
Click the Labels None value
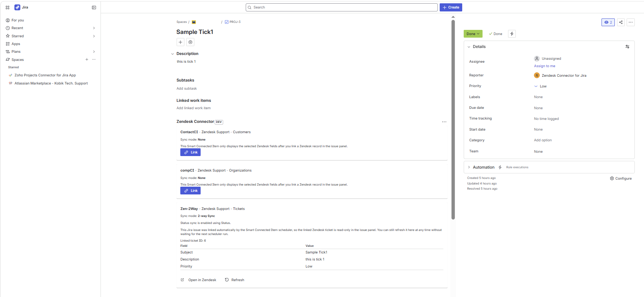tap(538, 97)
